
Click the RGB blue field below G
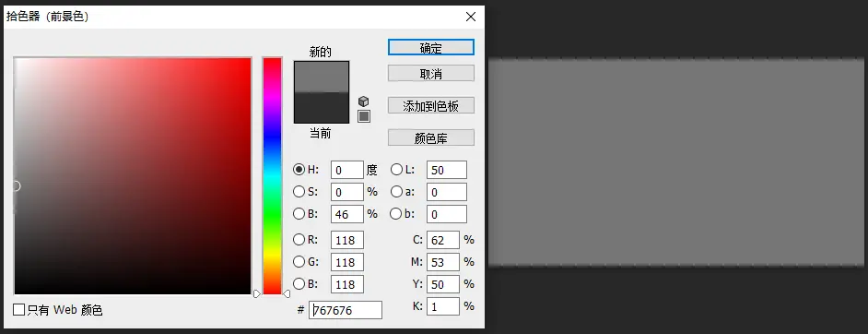click(347, 284)
